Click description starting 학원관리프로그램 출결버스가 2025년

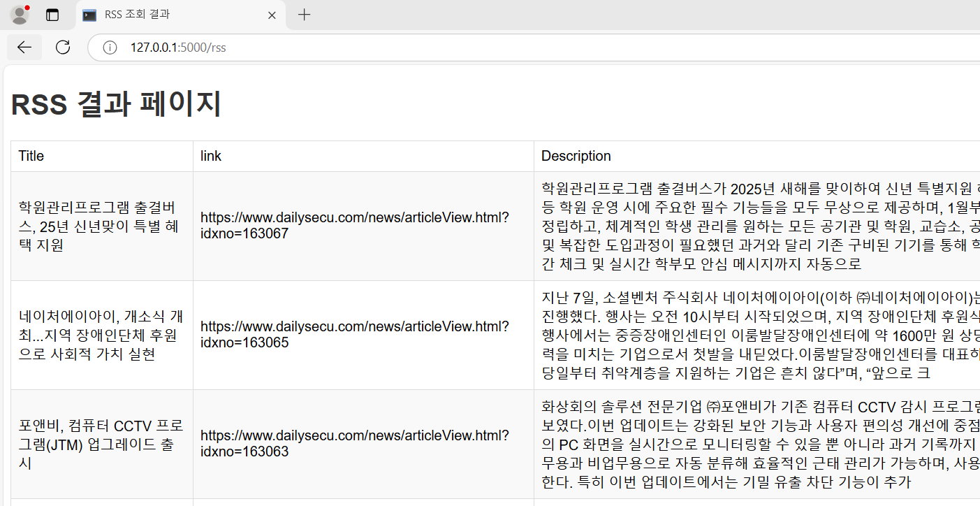pyautogui.click(x=757, y=226)
